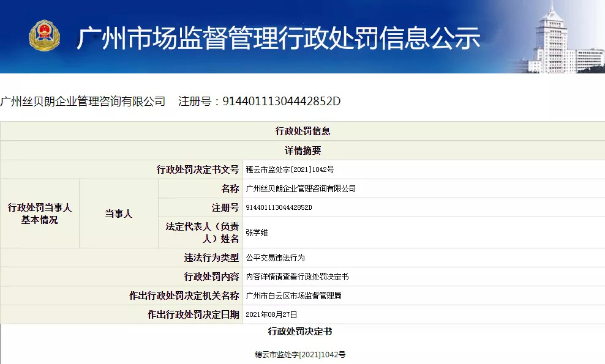This screenshot has width=605, height=364.
Task: Click the 行政处罚当事人基本情况 cell
Action: [40, 214]
